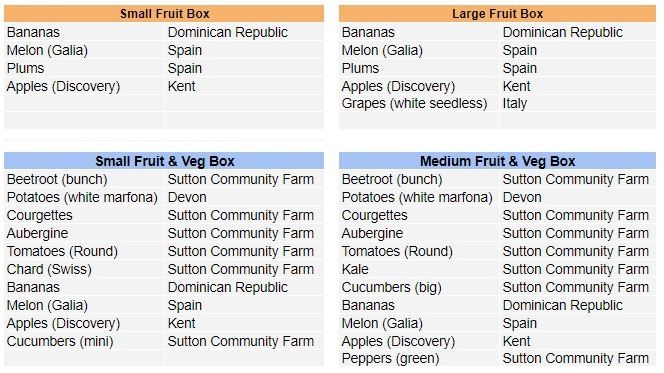Screen dimensions: 664x373
Task: Click Beetroot (bunch) in Small Fruit & Veg Box
Action: click(84, 179)
